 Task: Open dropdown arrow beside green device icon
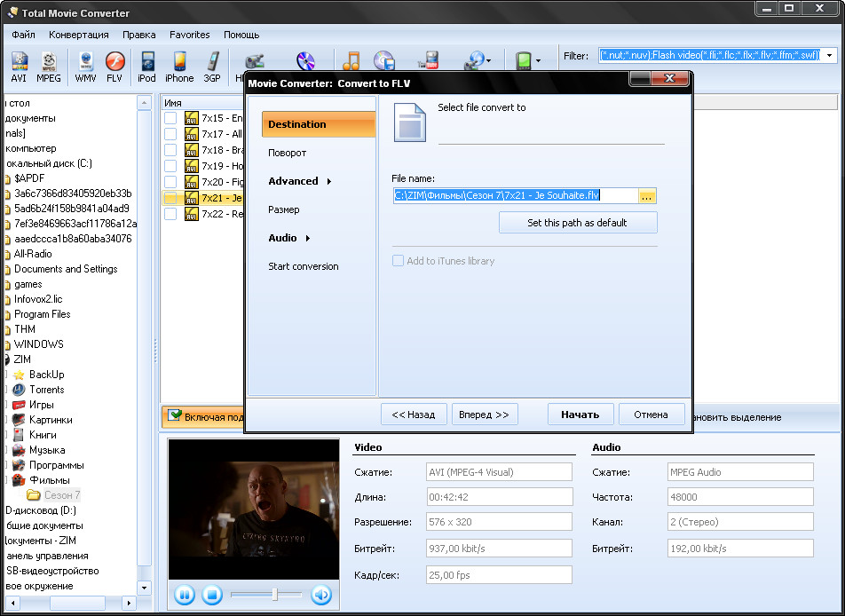point(539,61)
